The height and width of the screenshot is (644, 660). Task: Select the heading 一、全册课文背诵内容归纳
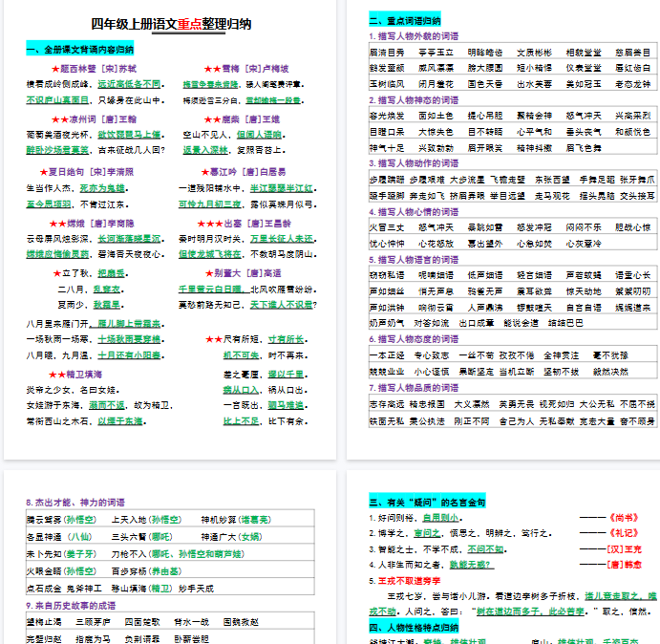pos(80,49)
